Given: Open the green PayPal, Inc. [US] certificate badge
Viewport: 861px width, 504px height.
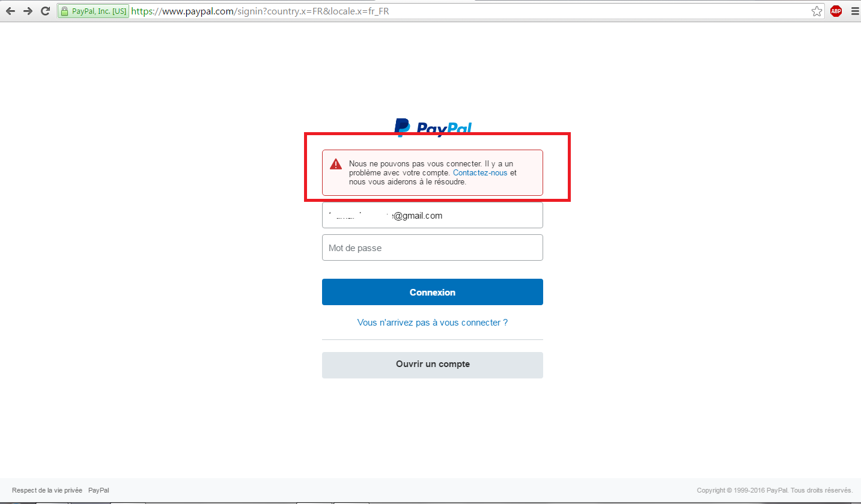Looking at the screenshot, I should 93,11.
